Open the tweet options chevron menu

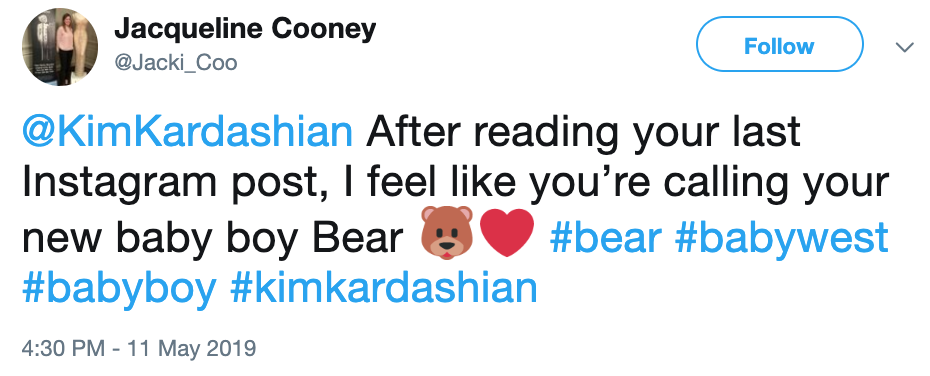click(904, 47)
